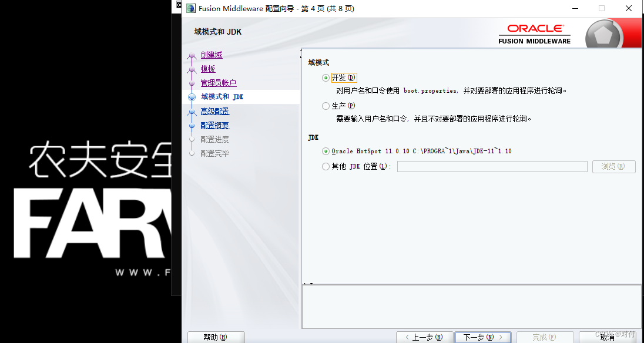Maximize the configuration wizard window

[602, 8]
